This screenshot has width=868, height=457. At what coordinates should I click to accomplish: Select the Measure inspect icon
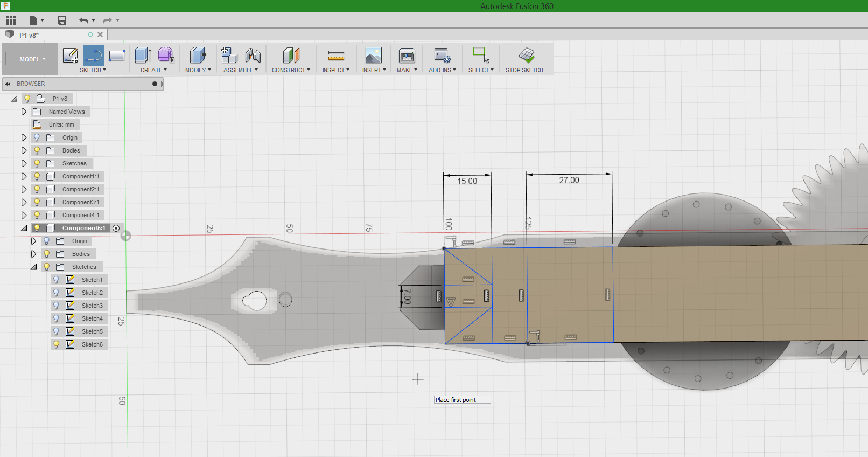(336, 56)
